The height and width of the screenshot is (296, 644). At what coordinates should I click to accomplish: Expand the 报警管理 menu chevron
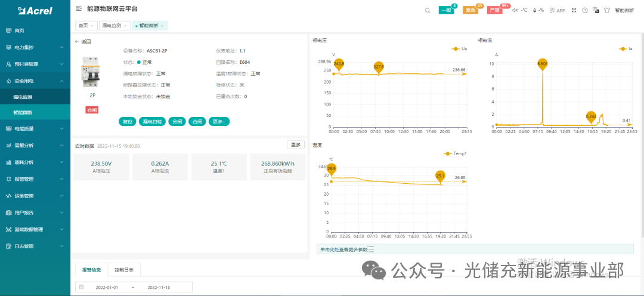(61, 179)
